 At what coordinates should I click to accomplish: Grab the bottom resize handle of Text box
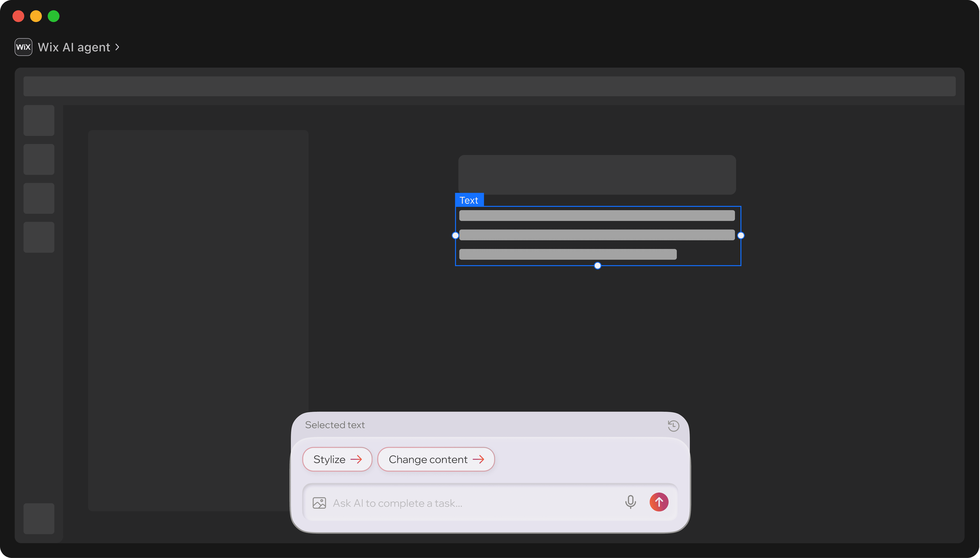(598, 266)
